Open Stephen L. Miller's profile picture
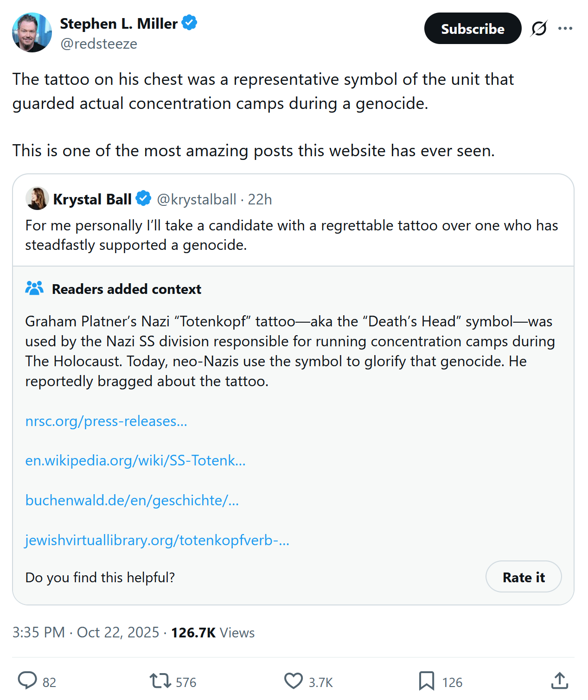 pos(32,32)
